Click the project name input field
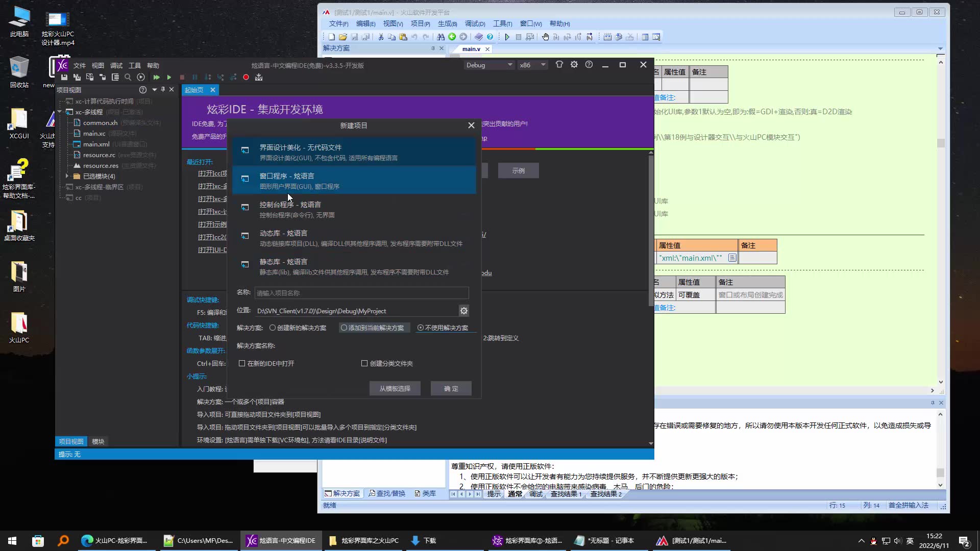 click(361, 293)
